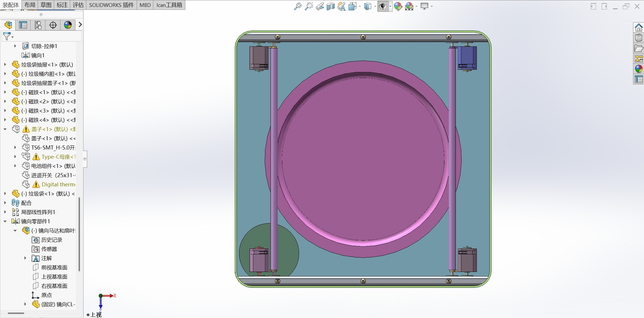Open the Design Library task pane icon
Image resolution: width=644 pixels, height=318 pixels.
pyautogui.click(x=639, y=38)
